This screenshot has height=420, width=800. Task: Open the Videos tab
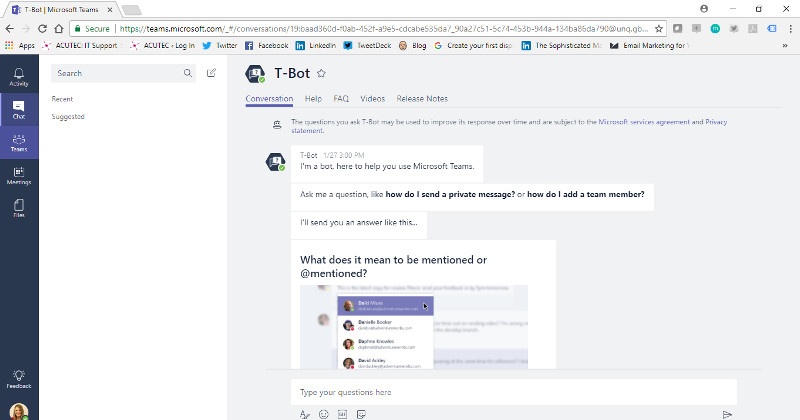(x=372, y=98)
